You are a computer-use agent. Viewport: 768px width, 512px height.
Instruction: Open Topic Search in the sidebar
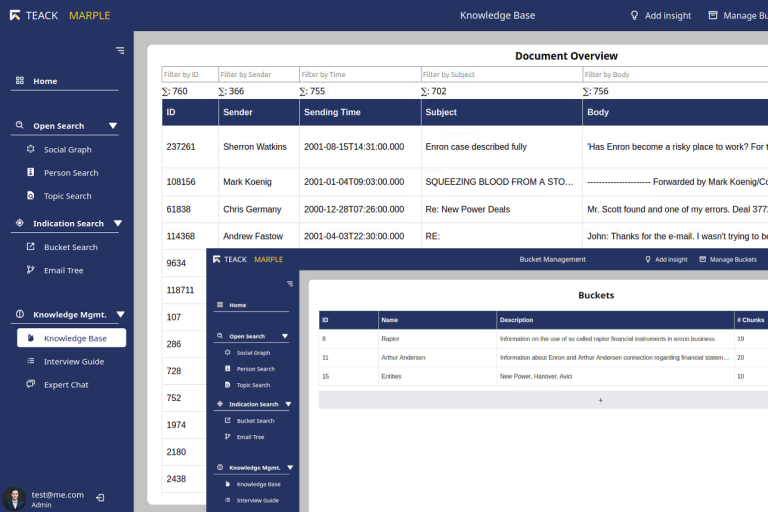(x=68, y=195)
